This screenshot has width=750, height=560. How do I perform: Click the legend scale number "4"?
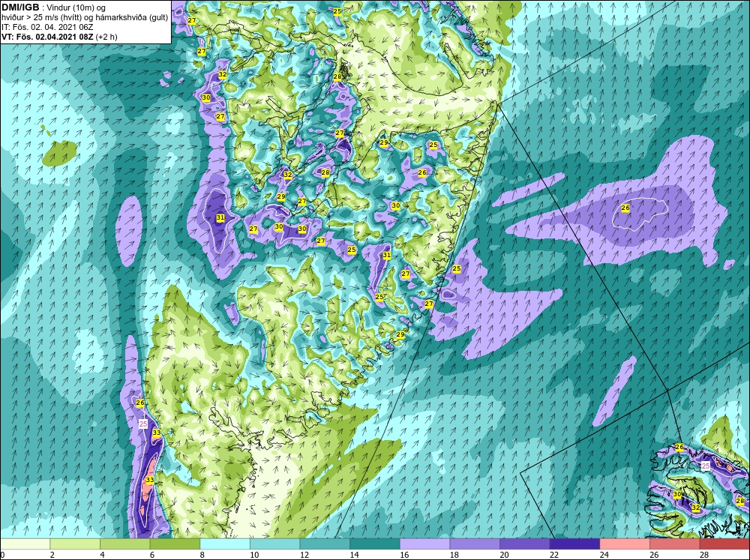click(102, 555)
